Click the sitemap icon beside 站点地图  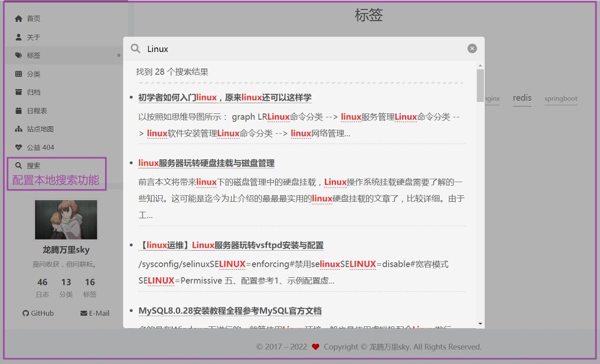[18, 129]
